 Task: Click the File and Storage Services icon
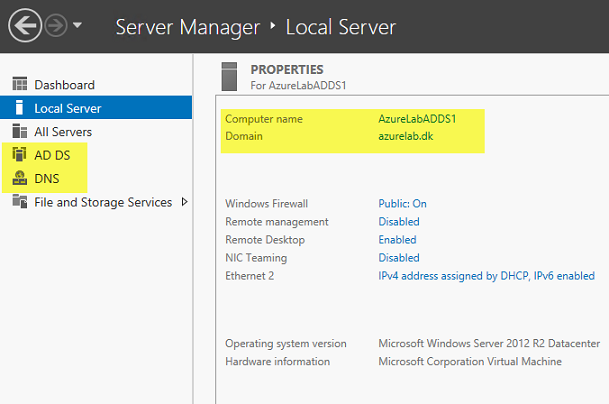coord(20,202)
